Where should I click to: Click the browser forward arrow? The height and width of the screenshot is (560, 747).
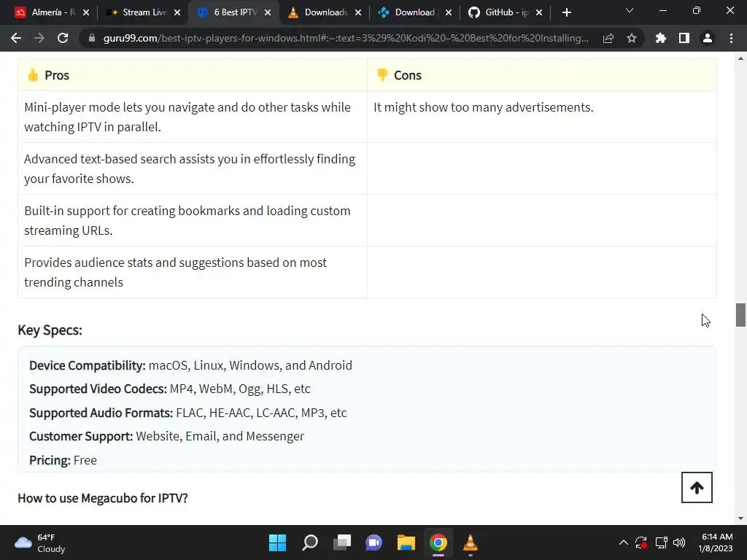(x=39, y=38)
